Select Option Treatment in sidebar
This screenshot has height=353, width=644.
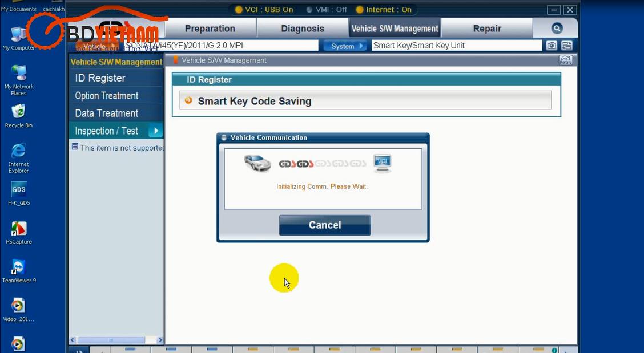[116, 96]
